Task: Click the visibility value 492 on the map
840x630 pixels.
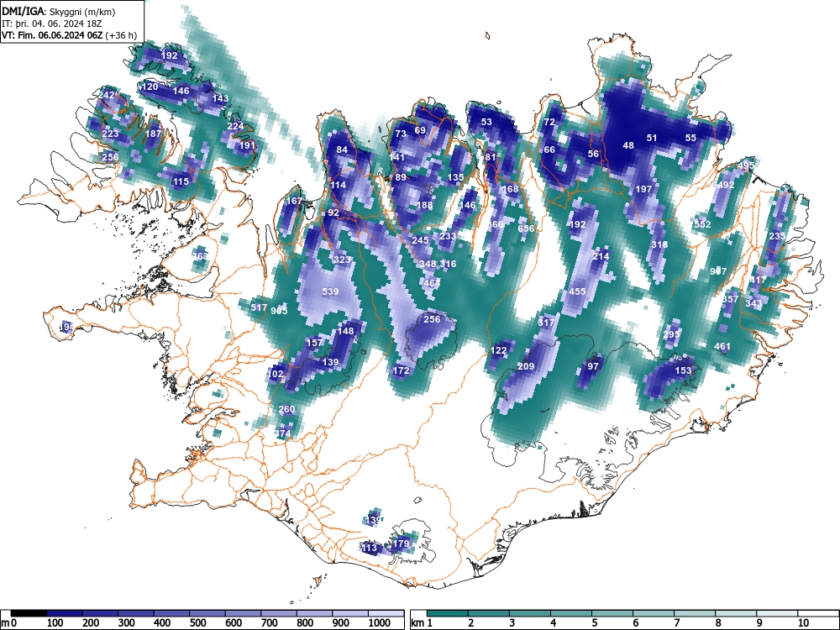Action: click(x=727, y=185)
